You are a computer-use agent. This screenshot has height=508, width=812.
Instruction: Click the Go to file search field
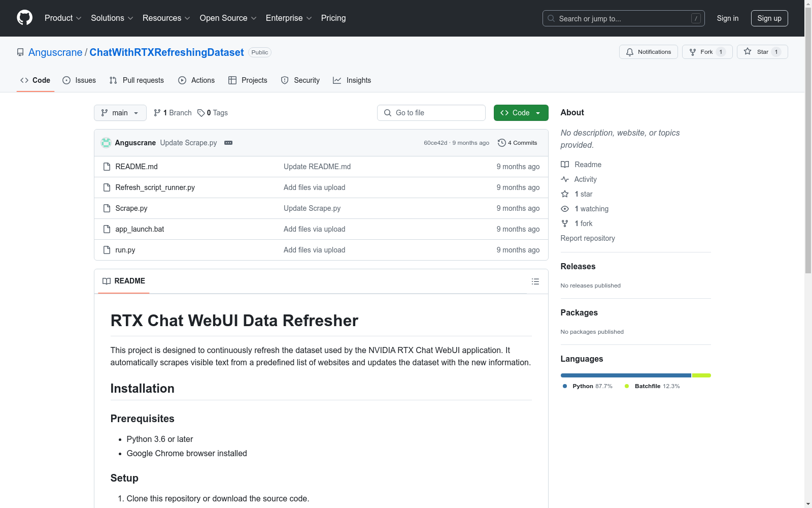tap(431, 113)
